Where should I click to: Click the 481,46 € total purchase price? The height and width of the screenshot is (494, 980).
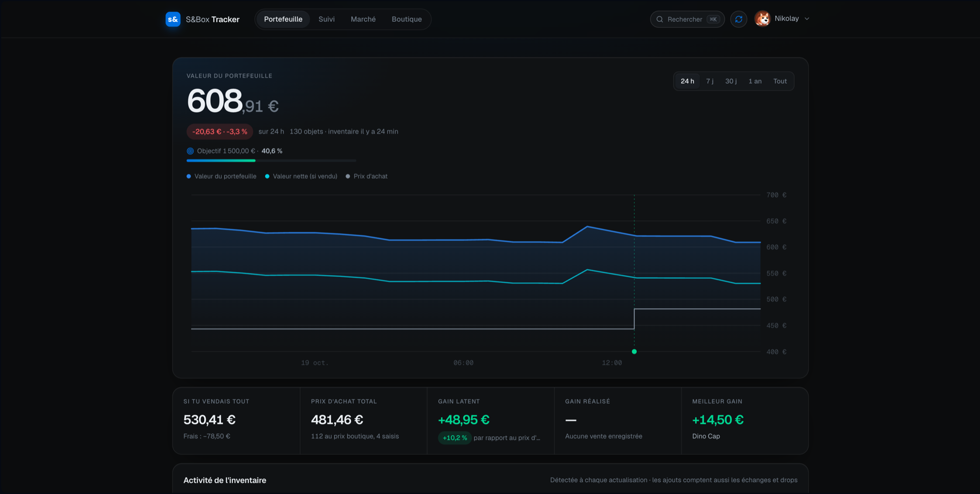pyautogui.click(x=337, y=420)
